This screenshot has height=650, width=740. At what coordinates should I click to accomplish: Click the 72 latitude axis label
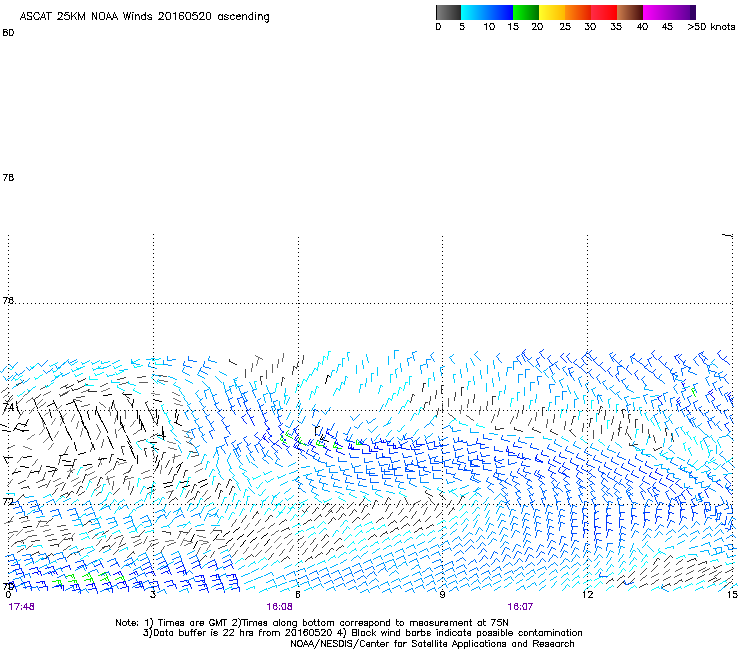point(8,501)
